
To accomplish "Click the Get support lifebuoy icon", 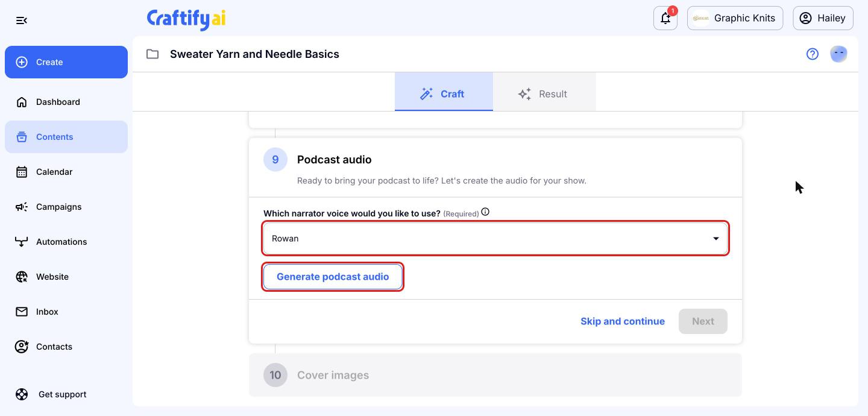I will 22,394.
